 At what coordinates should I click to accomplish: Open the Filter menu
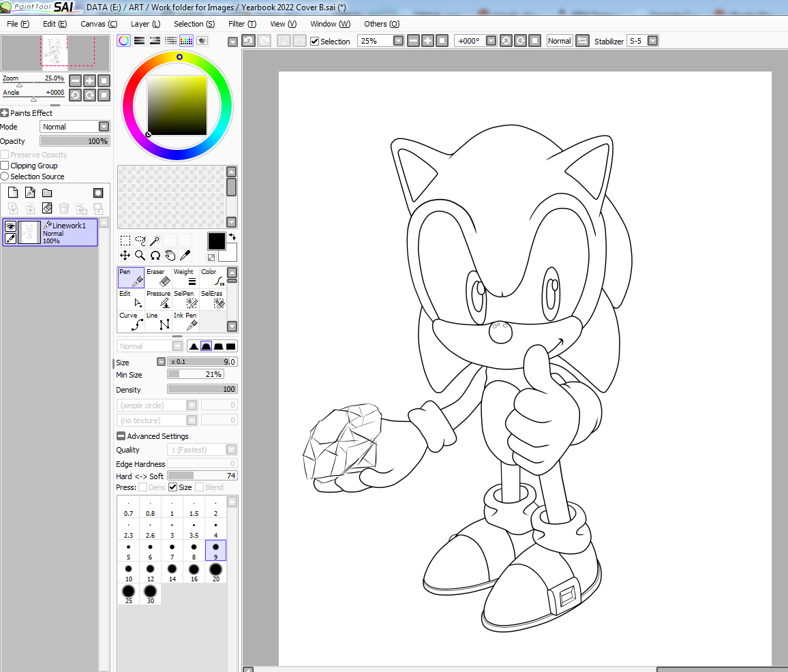[x=242, y=24]
